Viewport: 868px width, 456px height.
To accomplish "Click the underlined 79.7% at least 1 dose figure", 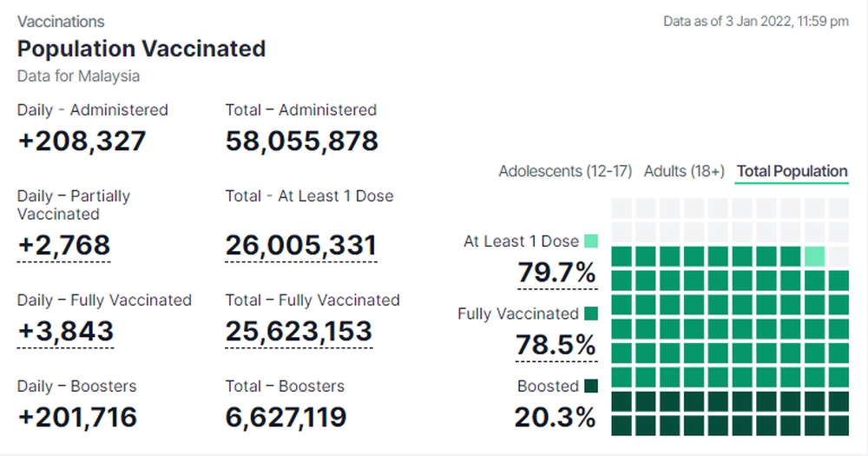I will [x=556, y=273].
